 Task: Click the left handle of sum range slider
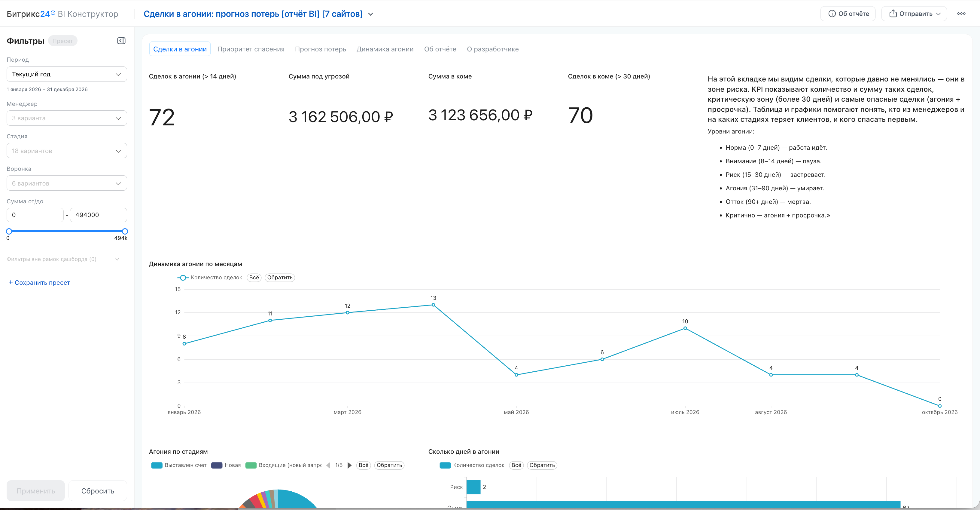[x=9, y=231]
